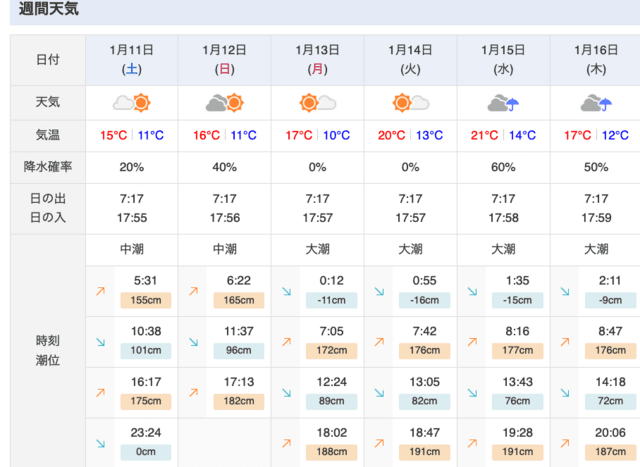
Task: Click falling tide arrow beside 0:12
Action: 286,291
